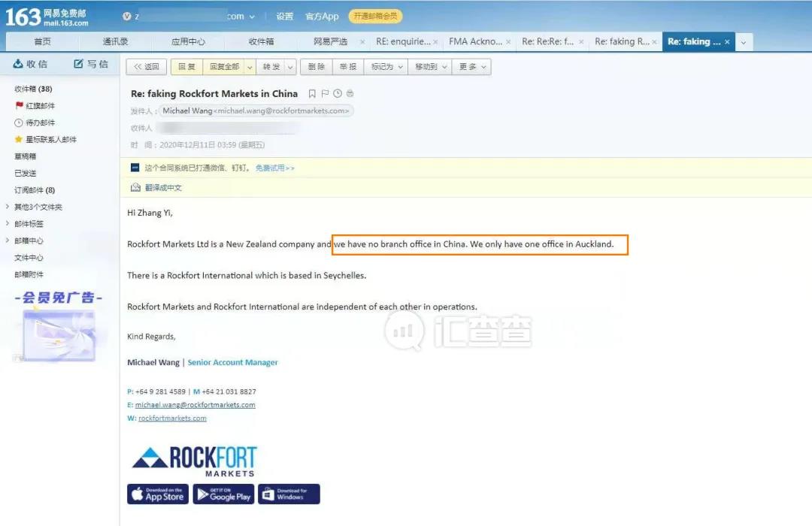Click the michael.wang@rockfortmarkets.com signature link
Image resolution: width=812 pixels, height=526 pixels.
coord(195,405)
